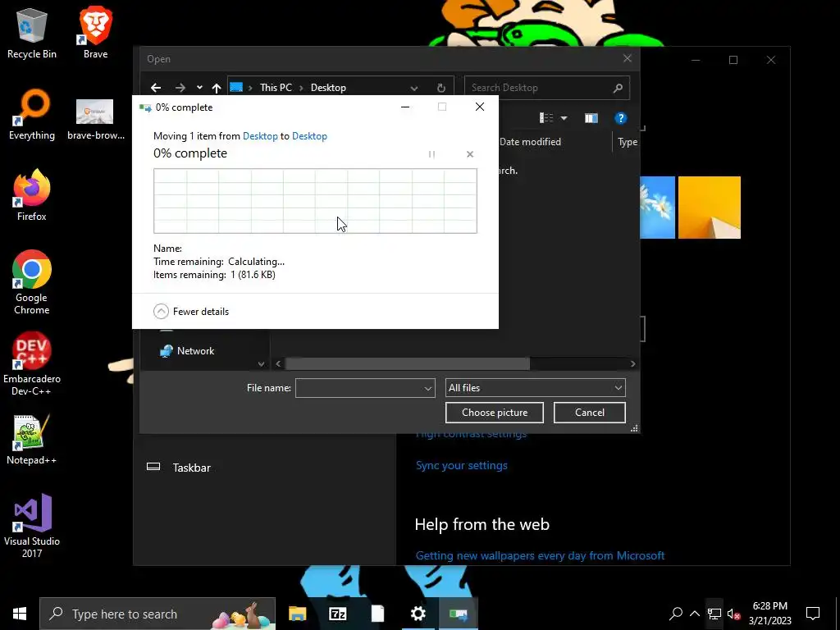Open Getting new wallpapers every day link
The height and width of the screenshot is (630, 840).
540,555
